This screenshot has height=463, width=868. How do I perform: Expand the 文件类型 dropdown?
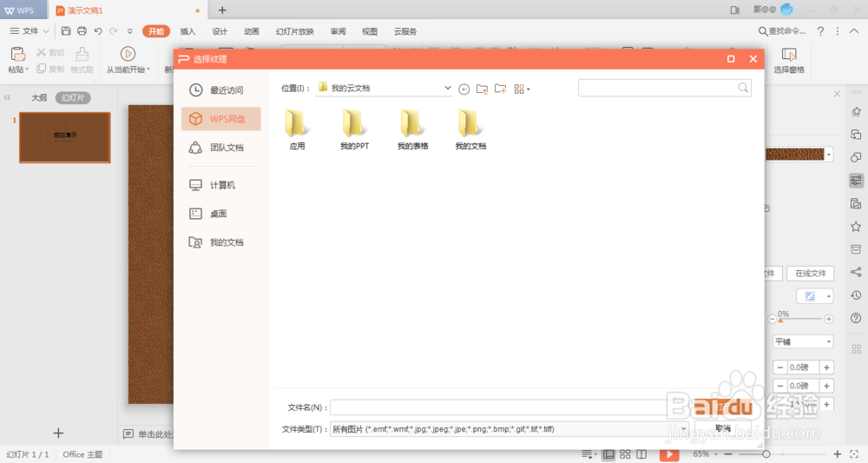coord(684,428)
